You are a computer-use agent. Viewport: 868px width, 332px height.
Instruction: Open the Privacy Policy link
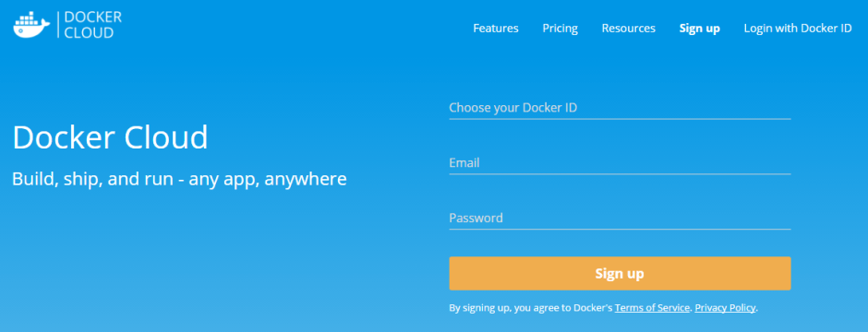[725, 308]
